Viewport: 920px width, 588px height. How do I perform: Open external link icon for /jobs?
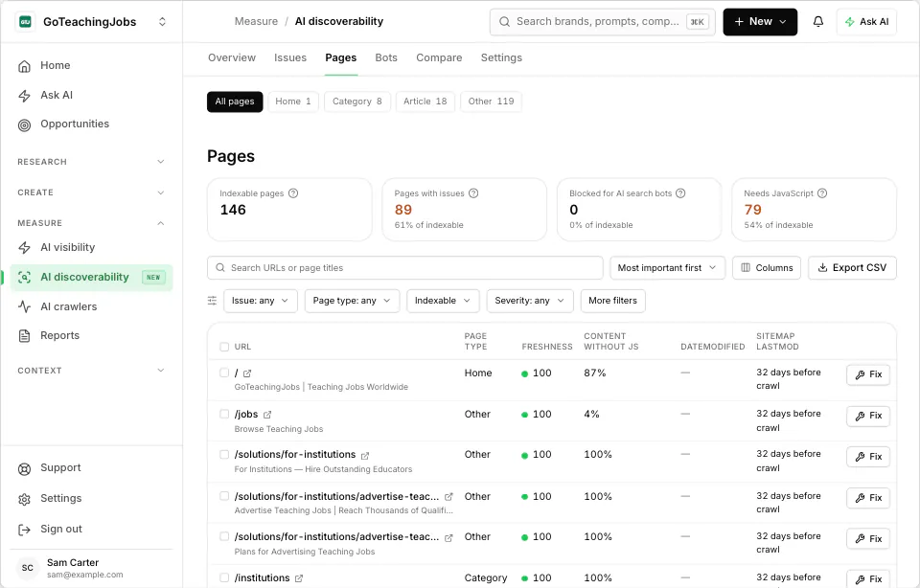267,415
